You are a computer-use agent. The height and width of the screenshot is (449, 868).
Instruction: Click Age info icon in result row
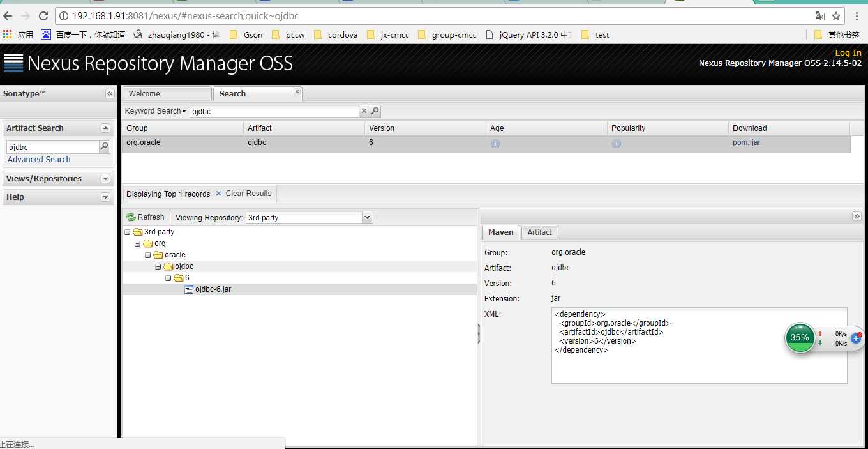point(495,144)
